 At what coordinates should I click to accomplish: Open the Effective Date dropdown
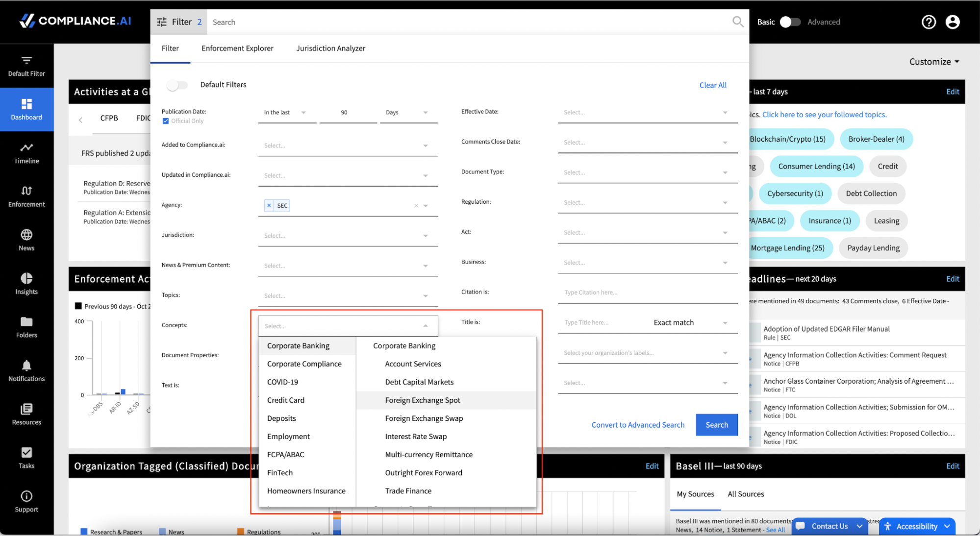(x=648, y=113)
